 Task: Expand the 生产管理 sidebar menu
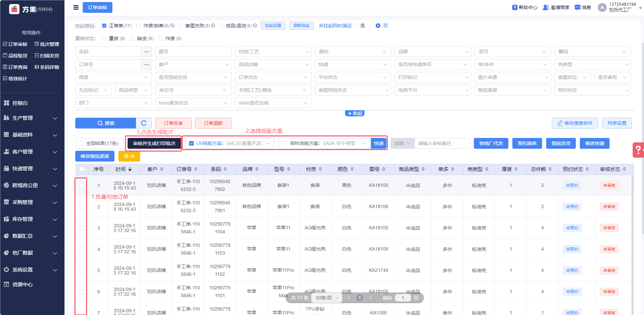point(32,118)
